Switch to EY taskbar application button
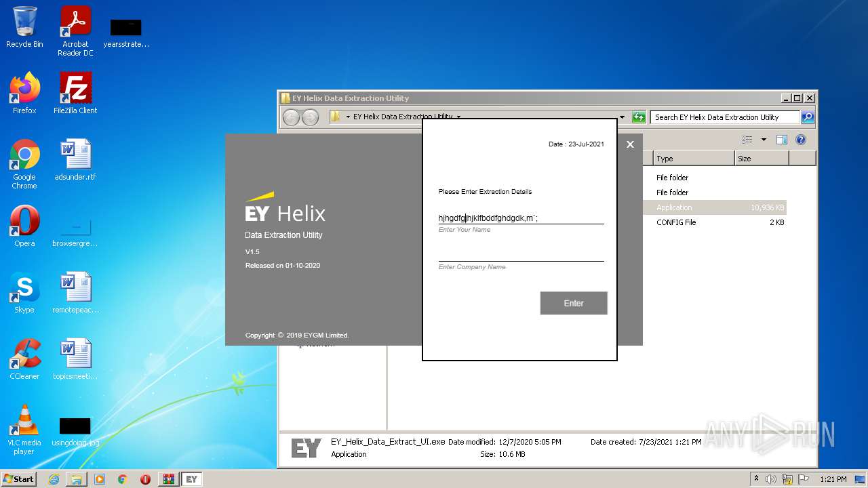868x488 pixels. click(192, 479)
